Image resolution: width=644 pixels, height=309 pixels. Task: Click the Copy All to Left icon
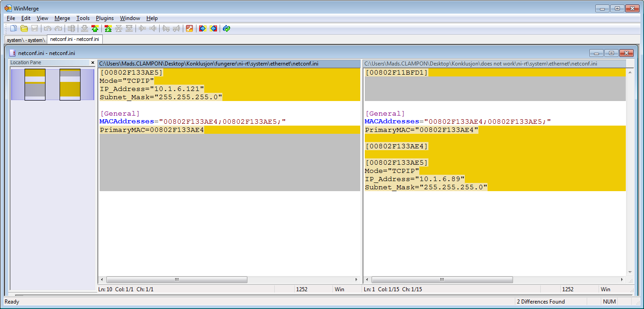[x=213, y=28]
